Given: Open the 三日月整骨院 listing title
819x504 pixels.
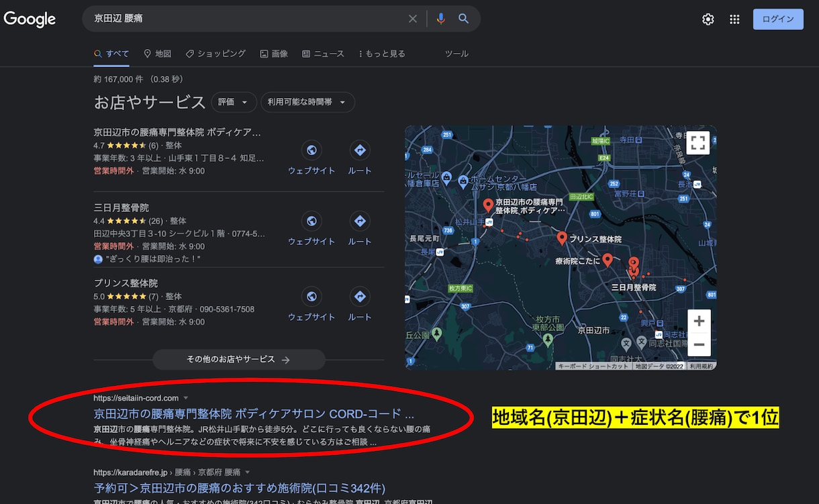Looking at the screenshot, I should (121, 208).
